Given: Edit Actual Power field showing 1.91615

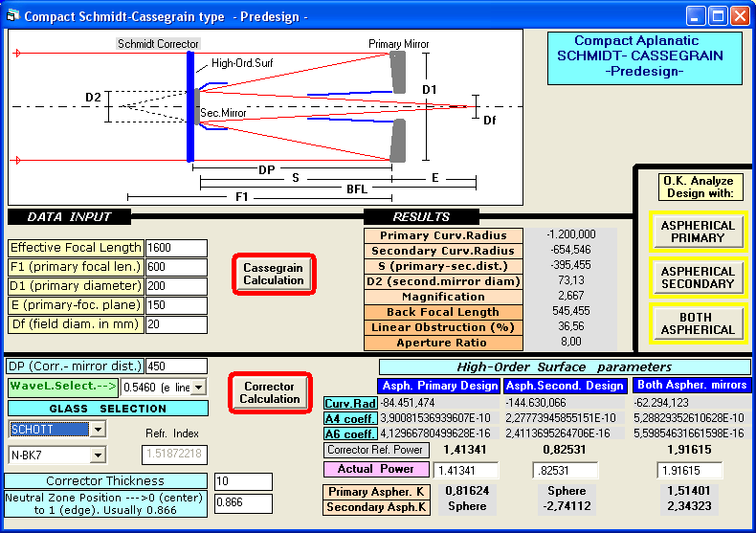Looking at the screenshot, I should pyautogui.click(x=689, y=471).
